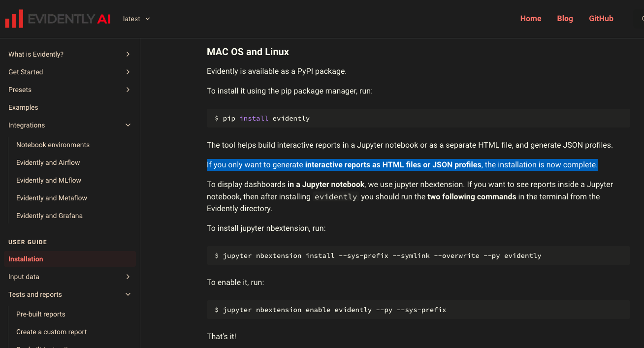This screenshot has width=644, height=348.
Task: Open the Blog from the top navigation
Action: 565,18
